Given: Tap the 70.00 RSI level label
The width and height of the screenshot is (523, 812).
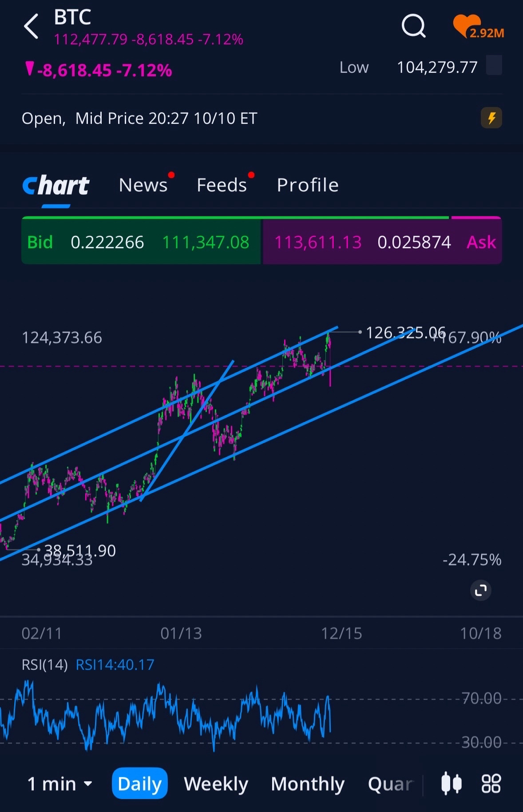Looking at the screenshot, I should (x=481, y=698).
